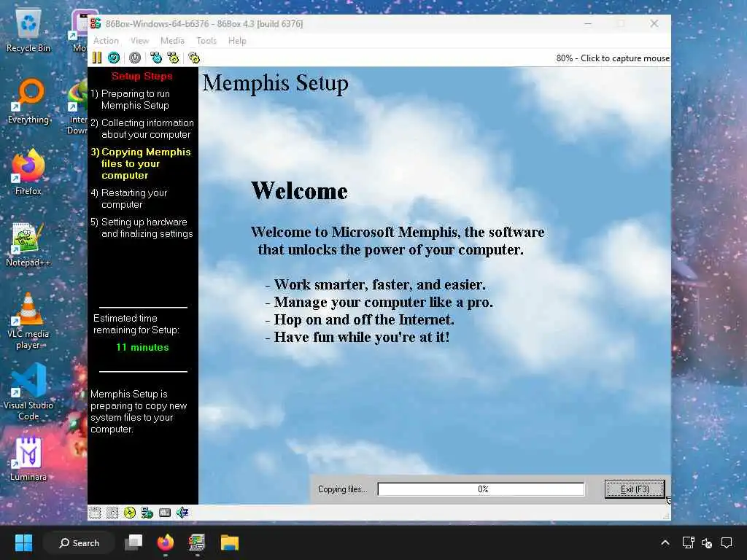
Task: Click step 5 'Setting up hardware and finalizing settings'
Action: (142, 227)
